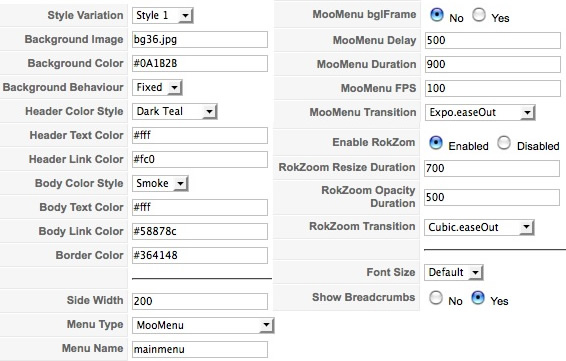The image size is (566, 361).
Task: Click the Font Size label
Action: (x=391, y=272)
